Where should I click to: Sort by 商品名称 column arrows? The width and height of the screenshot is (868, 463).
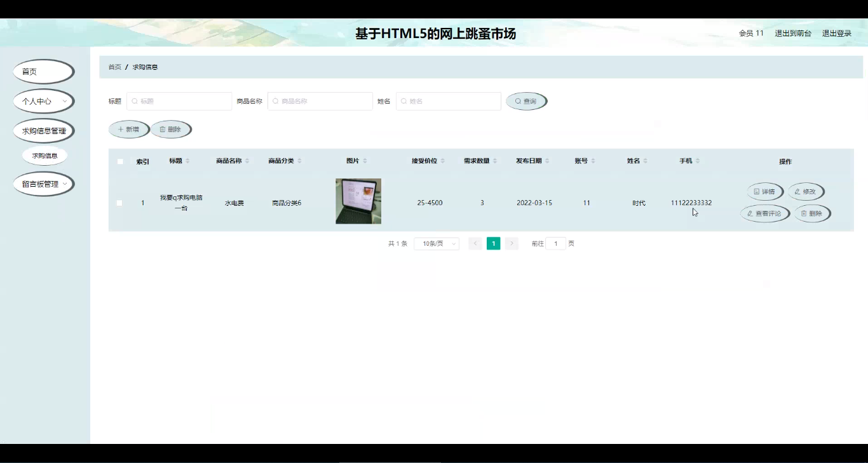[x=247, y=161]
